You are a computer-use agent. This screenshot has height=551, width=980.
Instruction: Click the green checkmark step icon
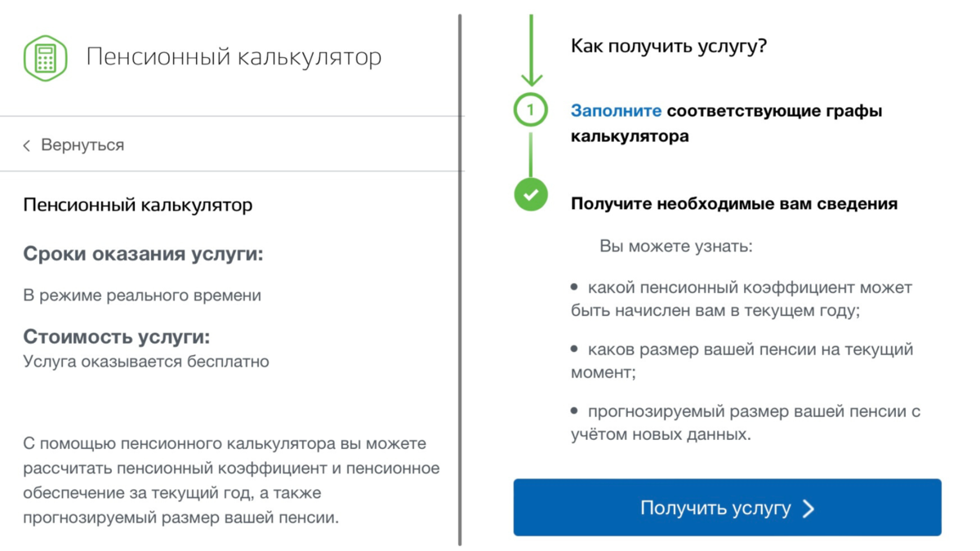[x=530, y=196]
